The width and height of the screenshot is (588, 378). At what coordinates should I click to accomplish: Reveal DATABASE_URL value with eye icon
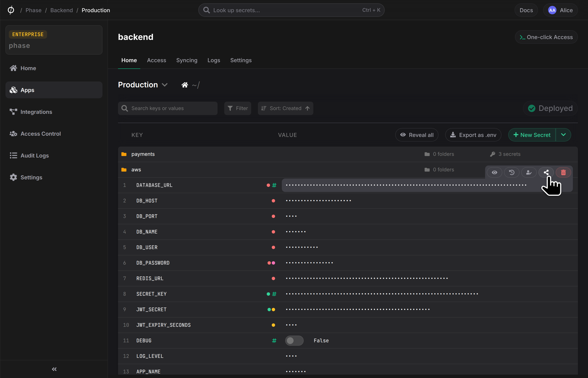pyautogui.click(x=495, y=172)
